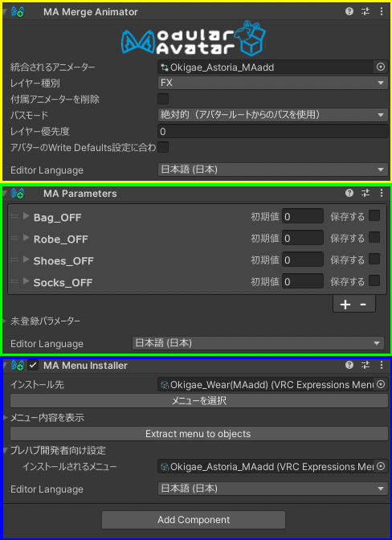Image resolution: width=392 pixels, height=540 pixels.
Task: Click Shoes_OFF 初期値 input field
Action: pyautogui.click(x=303, y=260)
